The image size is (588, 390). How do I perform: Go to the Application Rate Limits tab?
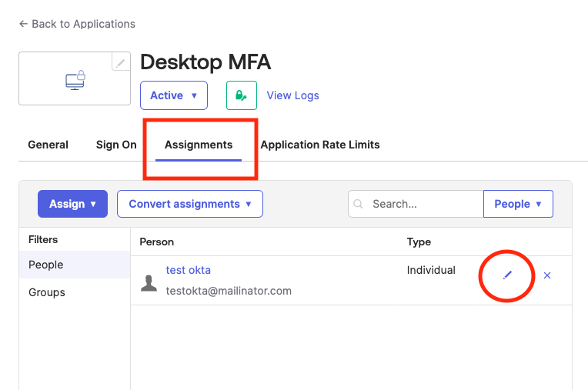[319, 145]
